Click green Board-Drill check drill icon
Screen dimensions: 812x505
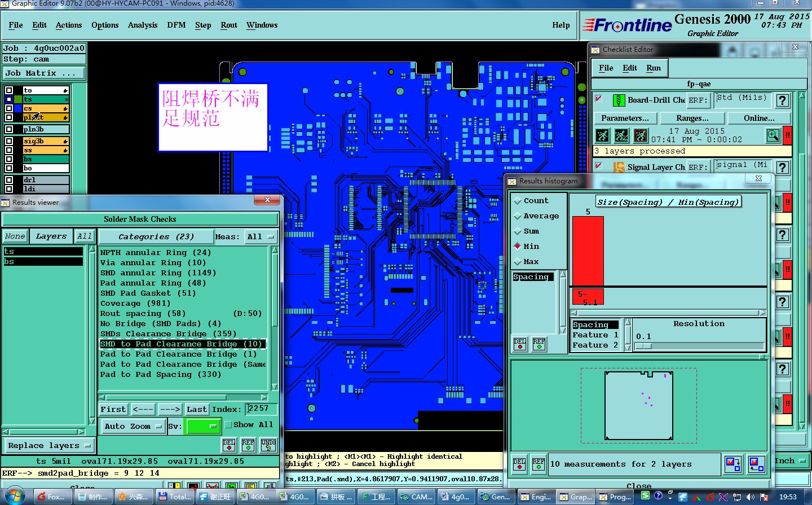pos(619,100)
